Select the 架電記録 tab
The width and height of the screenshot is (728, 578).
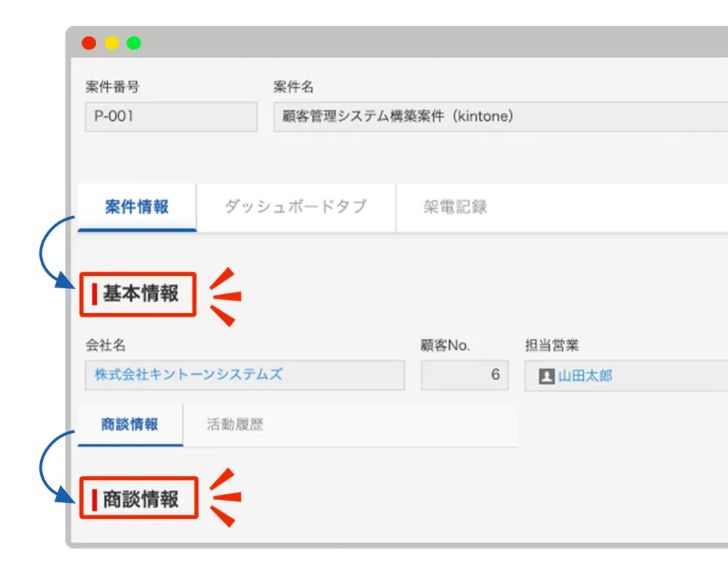point(455,207)
